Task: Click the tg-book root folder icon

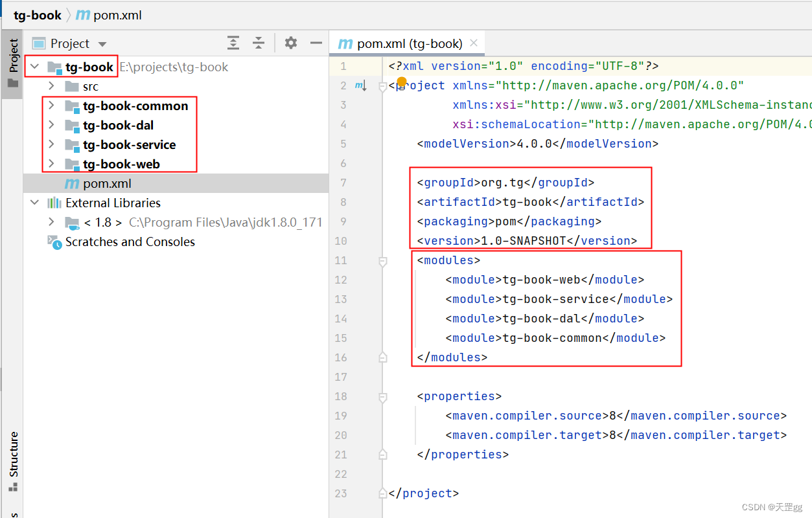Action: pos(54,67)
